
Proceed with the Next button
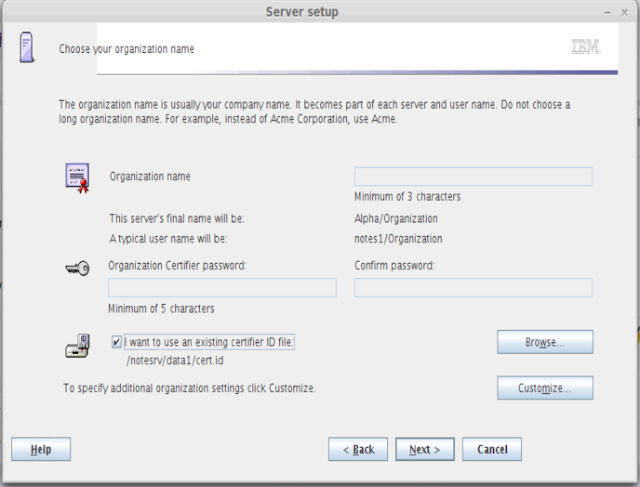click(x=425, y=449)
